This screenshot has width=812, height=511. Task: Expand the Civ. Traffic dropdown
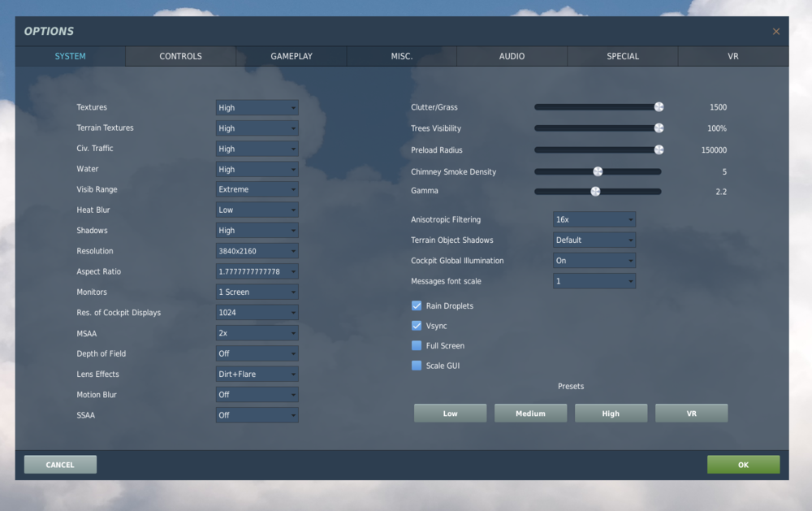click(x=257, y=149)
